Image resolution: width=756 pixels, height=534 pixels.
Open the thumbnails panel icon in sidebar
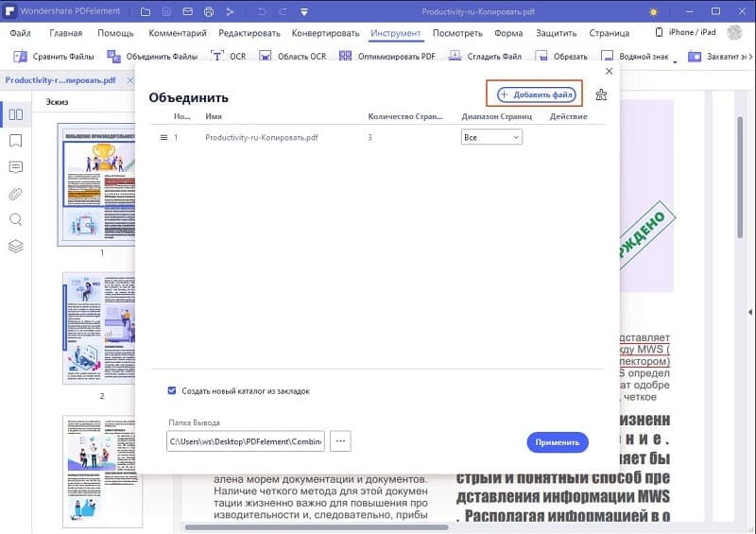pos(15,114)
